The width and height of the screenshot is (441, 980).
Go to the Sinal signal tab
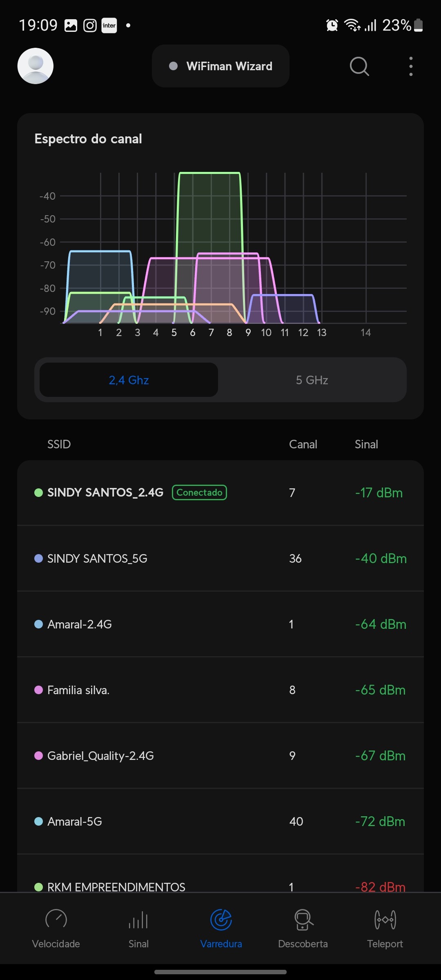tap(138, 928)
